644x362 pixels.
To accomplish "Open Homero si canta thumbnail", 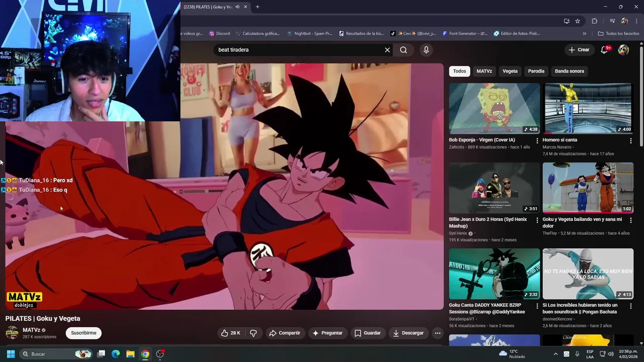I will coord(588,108).
